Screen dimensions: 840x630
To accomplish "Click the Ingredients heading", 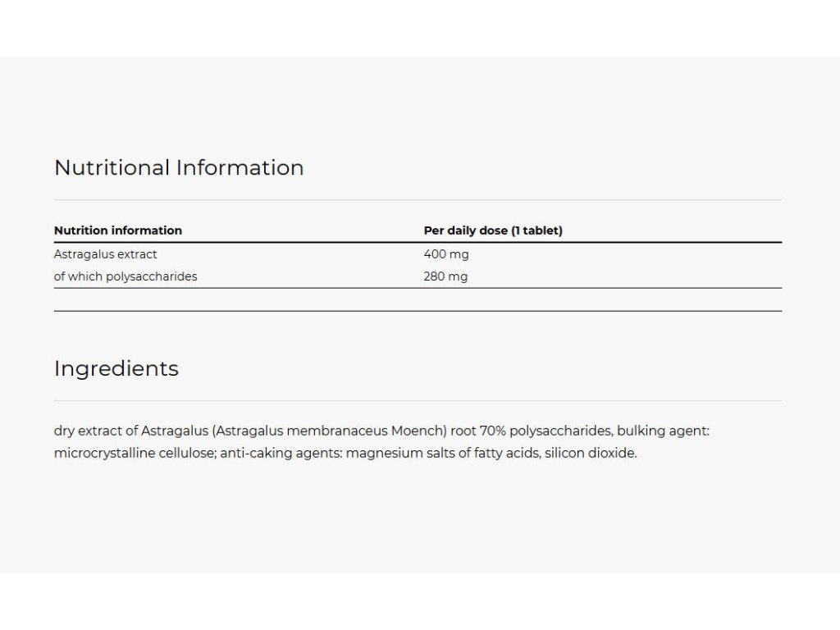I will 116,369.
